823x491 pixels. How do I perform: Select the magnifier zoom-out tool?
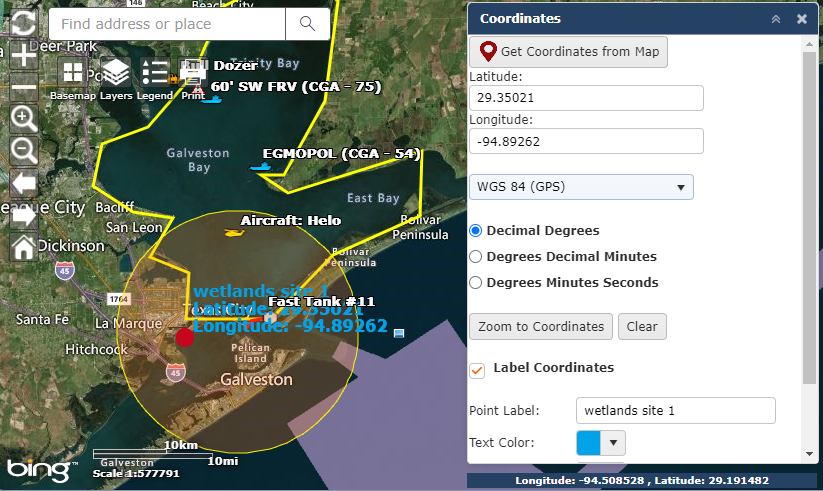(24, 151)
